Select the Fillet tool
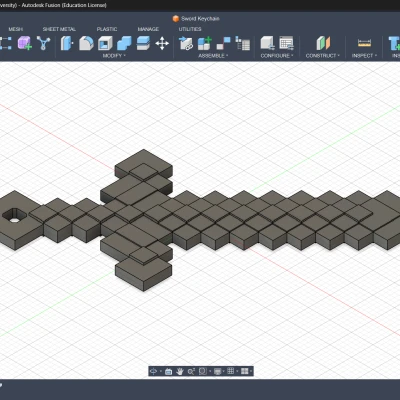The height and width of the screenshot is (400, 400). click(86, 43)
